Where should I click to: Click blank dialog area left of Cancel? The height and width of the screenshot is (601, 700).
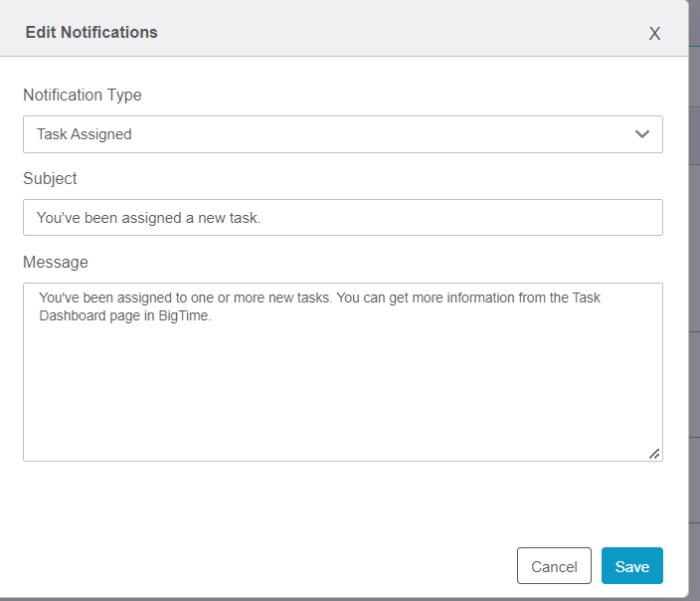click(x=259, y=566)
